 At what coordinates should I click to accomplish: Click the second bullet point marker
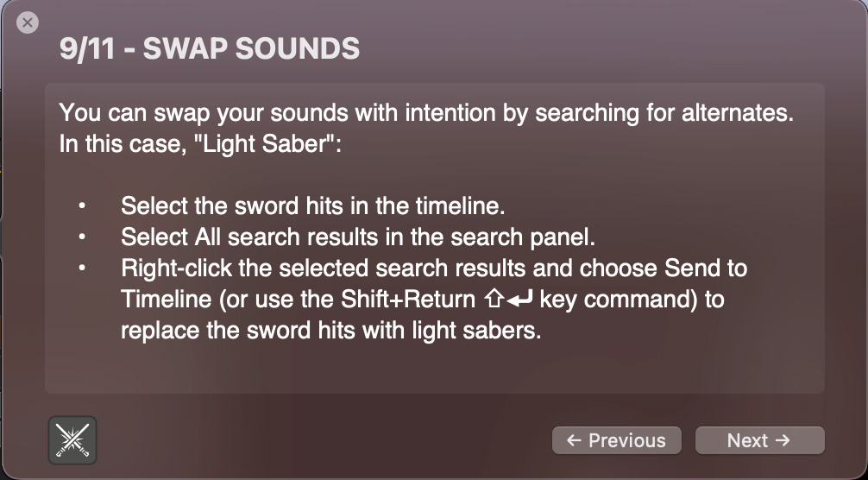82,237
